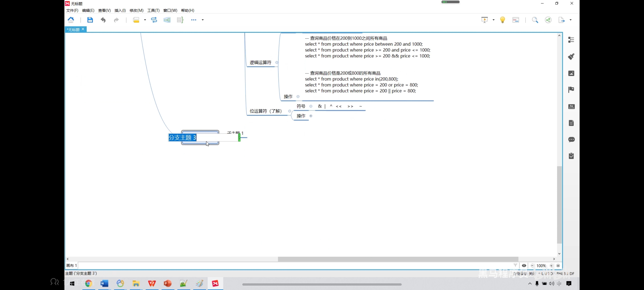The image size is (644, 290).
Task: Open the Outline panel in sidebar
Action: [571, 40]
